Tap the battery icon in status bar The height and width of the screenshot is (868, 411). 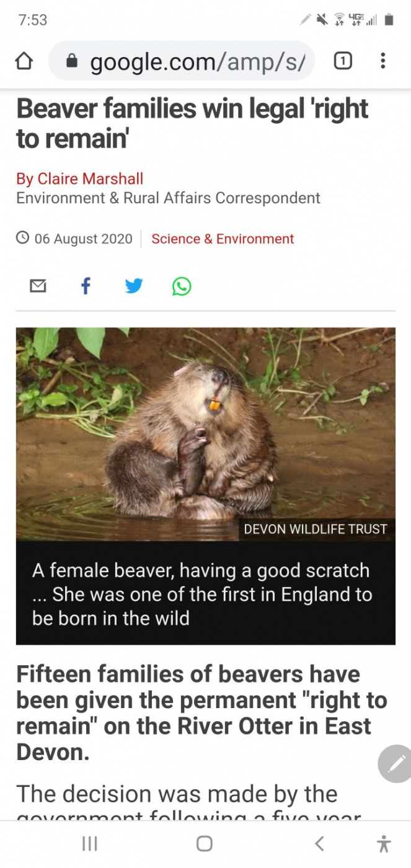coord(389,20)
